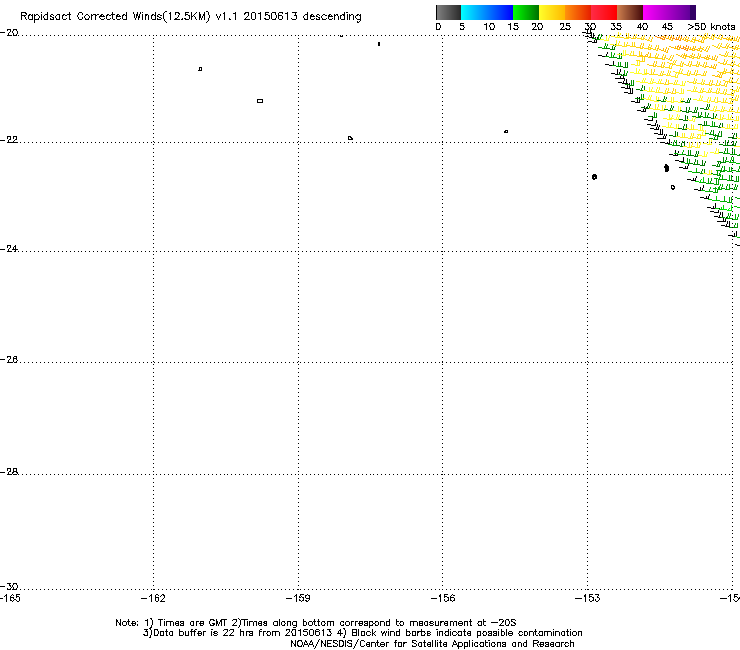Click the yellow 20-25 knots color band

(x=552, y=12)
